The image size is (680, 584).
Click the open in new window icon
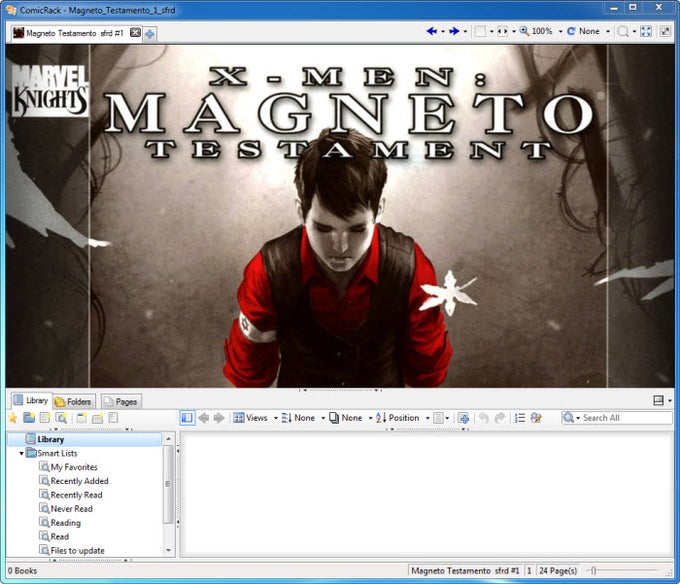81,418
